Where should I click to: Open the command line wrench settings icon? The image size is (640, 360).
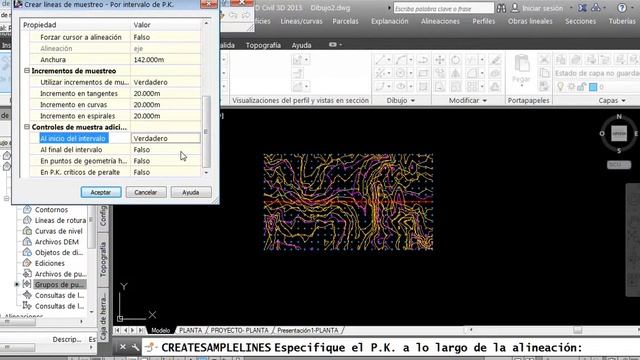point(136,347)
